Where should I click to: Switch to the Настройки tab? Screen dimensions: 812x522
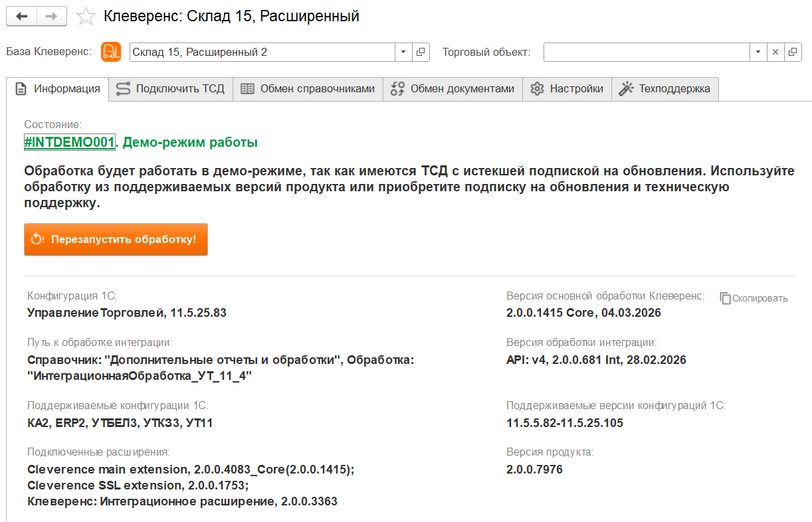[x=567, y=89]
